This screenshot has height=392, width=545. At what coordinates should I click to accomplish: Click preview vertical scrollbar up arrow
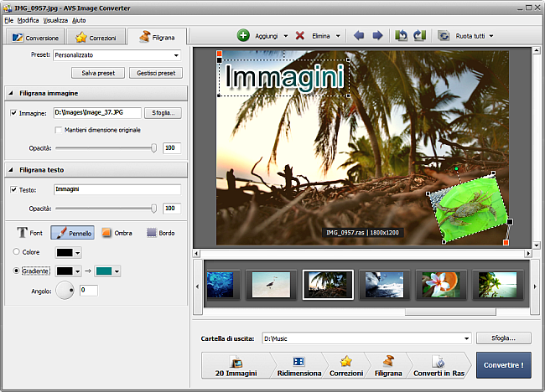537,51
